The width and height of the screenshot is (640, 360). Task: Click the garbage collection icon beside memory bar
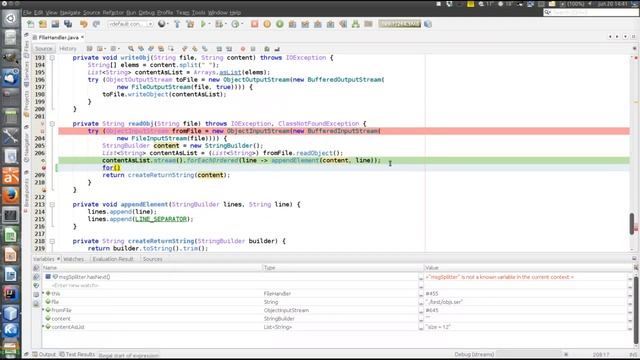[428, 24]
